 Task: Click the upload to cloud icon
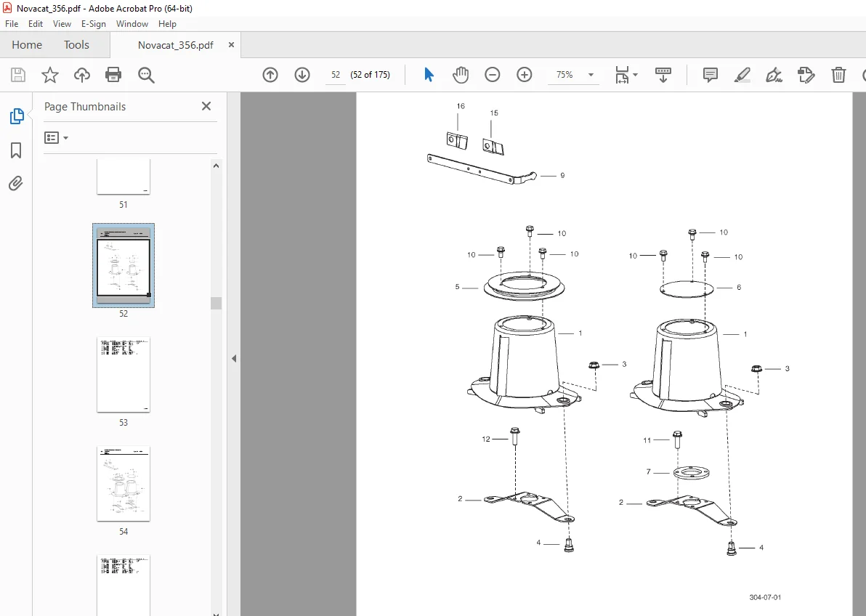coord(82,75)
